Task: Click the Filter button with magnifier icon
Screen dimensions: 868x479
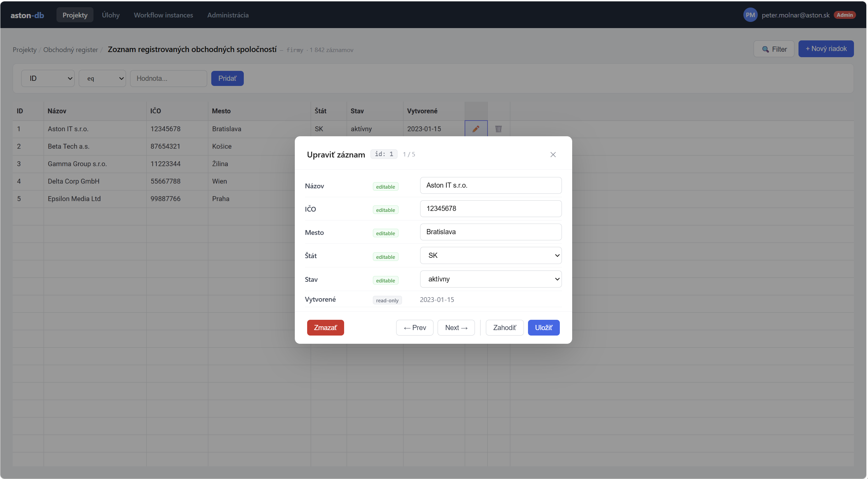Action: (x=774, y=49)
